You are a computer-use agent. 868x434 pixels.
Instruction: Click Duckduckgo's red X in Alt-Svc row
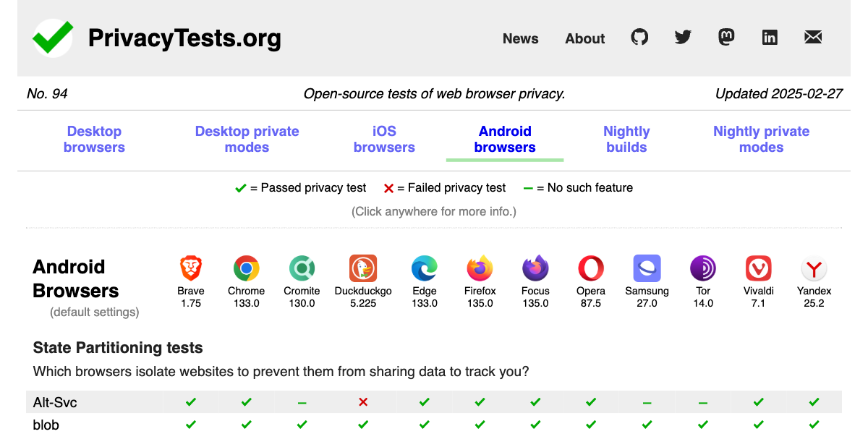coord(363,401)
